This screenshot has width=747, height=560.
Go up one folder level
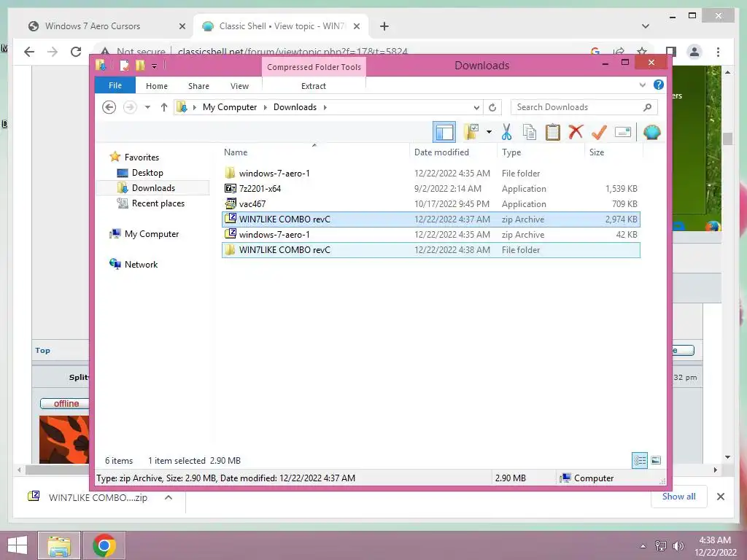click(x=164, y=107)
